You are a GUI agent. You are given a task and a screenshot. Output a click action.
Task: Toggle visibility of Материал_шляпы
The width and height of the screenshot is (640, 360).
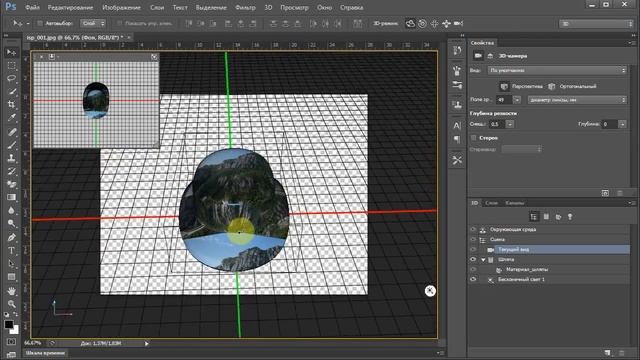(x=473, y=269)
